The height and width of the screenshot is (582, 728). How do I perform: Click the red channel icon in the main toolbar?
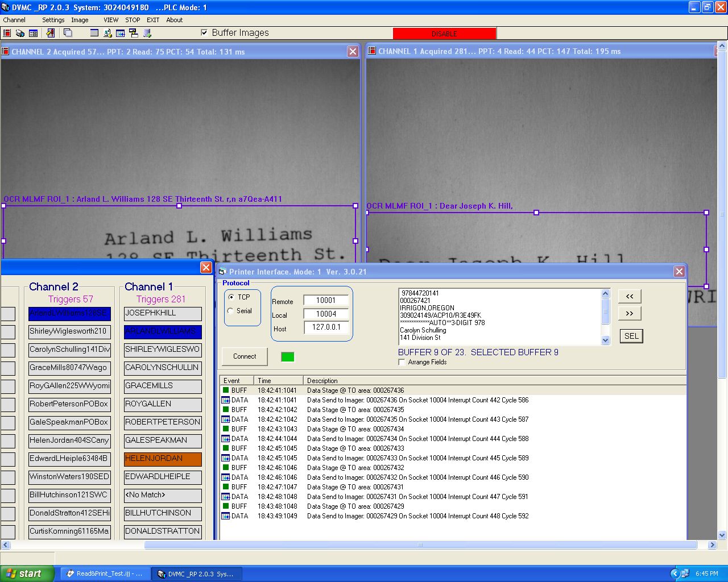pos(7,34)
